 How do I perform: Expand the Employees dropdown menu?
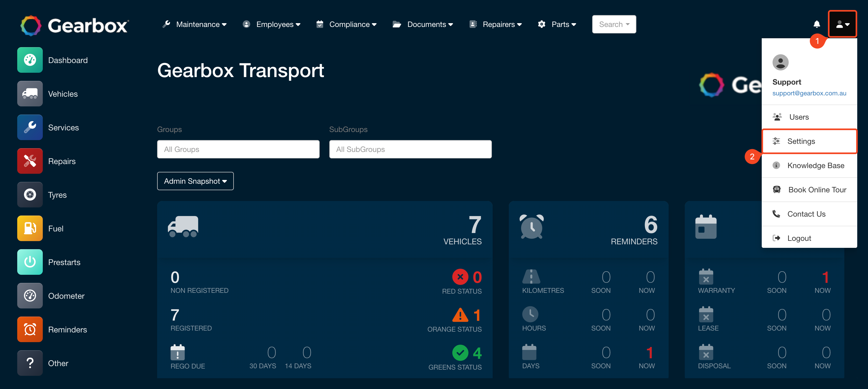[271, 24]
